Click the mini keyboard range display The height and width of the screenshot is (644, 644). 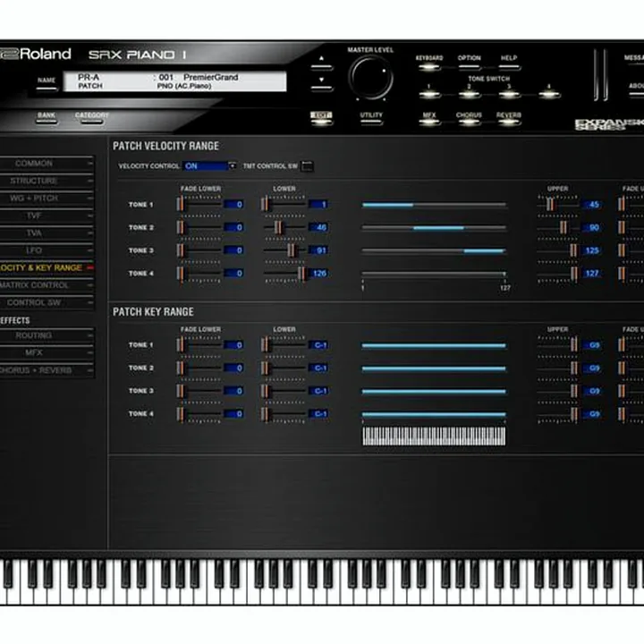(x=434, y=436)
